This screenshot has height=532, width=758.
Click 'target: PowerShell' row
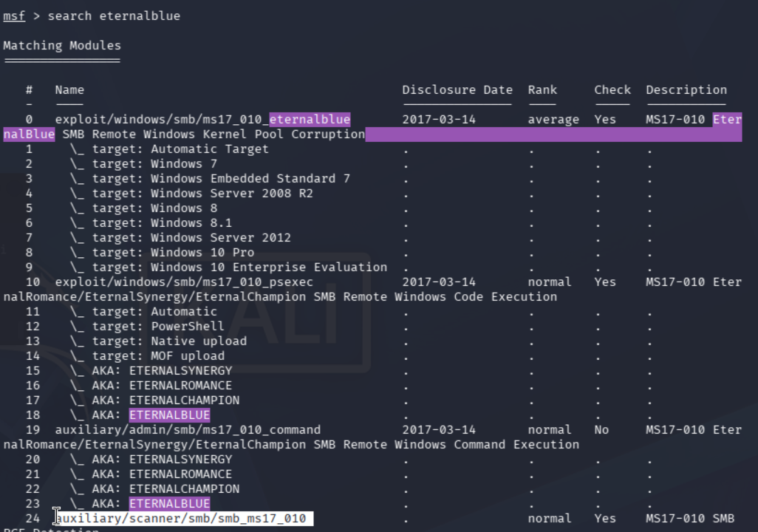pyautogui.click(x=158, y=327)
